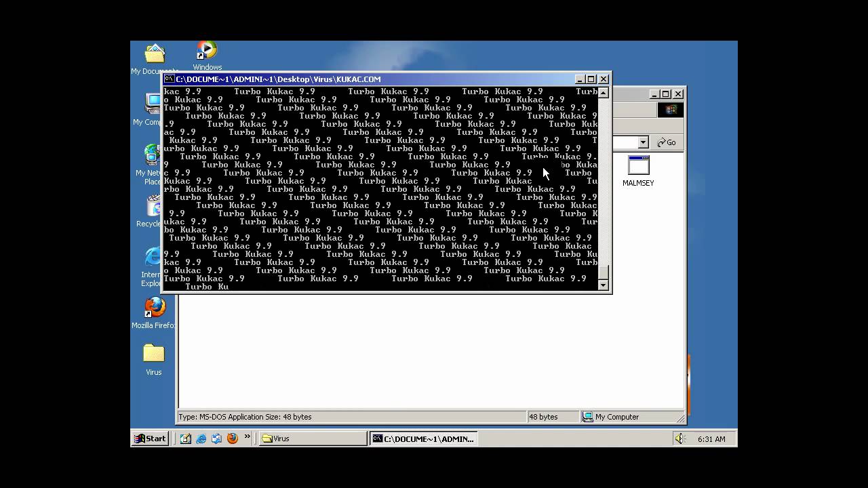Switch to Virus taskbar button
This screenshot has width=868, height=488.
pos(313,439)
